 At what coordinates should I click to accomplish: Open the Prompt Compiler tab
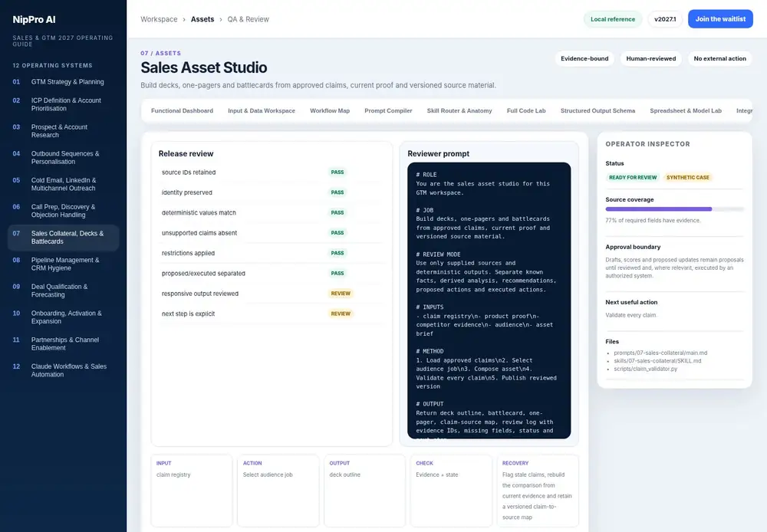[x=388, y=110]
